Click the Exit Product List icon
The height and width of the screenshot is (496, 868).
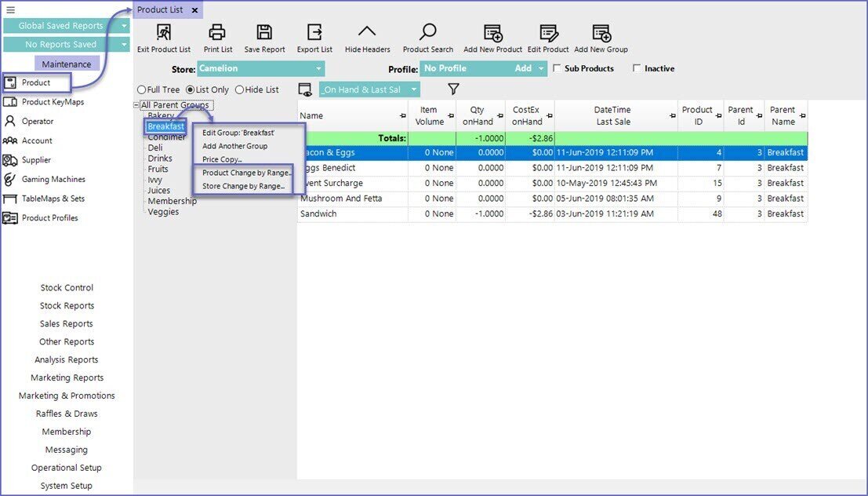tap(163, 33)
